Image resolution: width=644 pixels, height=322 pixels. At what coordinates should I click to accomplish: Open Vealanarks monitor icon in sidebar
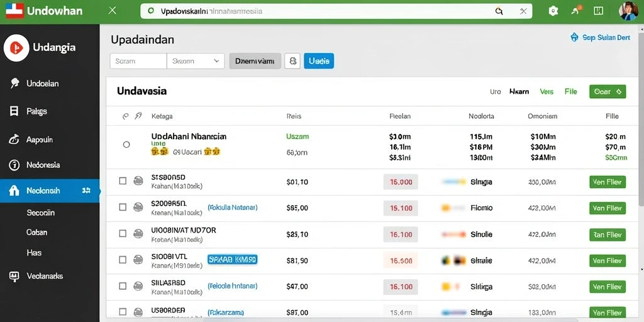(14, 277)
